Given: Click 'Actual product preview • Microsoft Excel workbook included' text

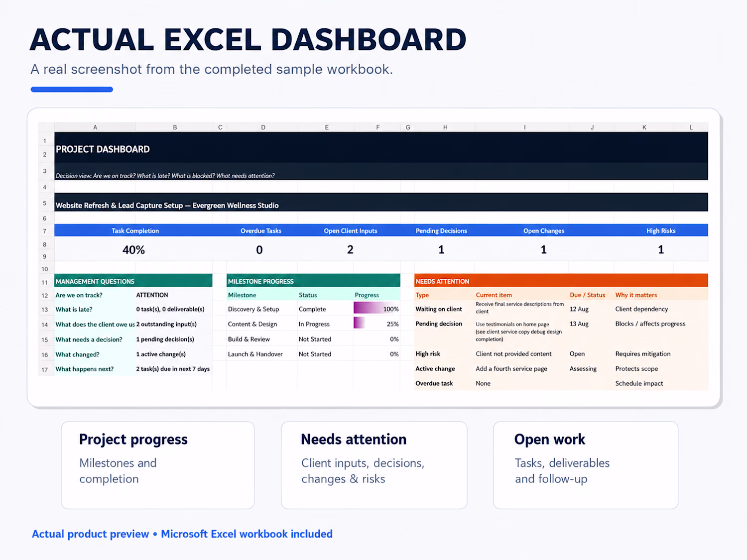Looking at the screenshot, I should [x=182, y=534].
